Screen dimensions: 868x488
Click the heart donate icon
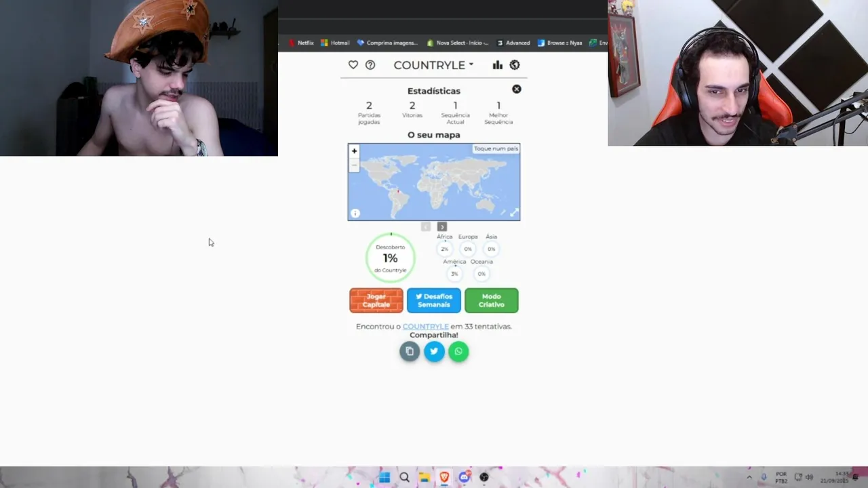click(353, 65)
